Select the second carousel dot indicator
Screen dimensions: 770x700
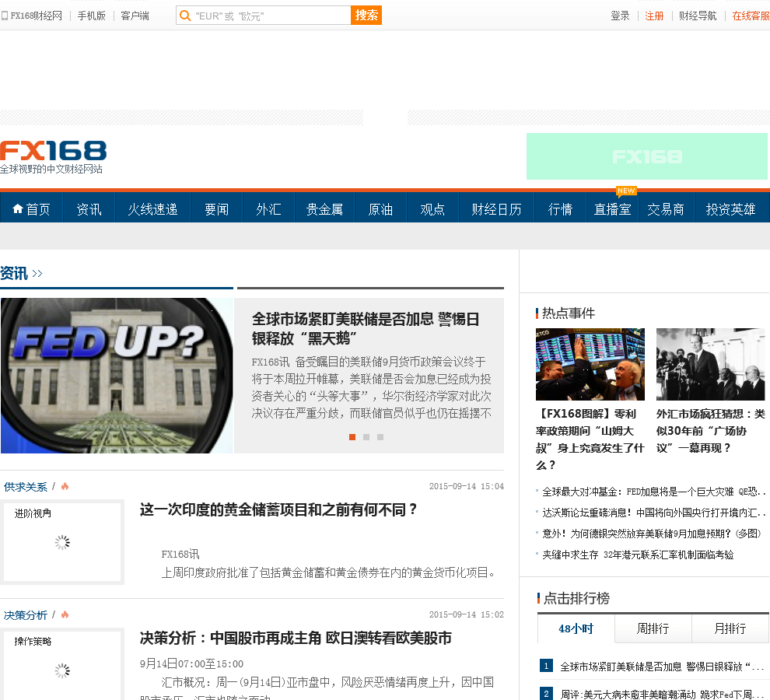(366, 436)
